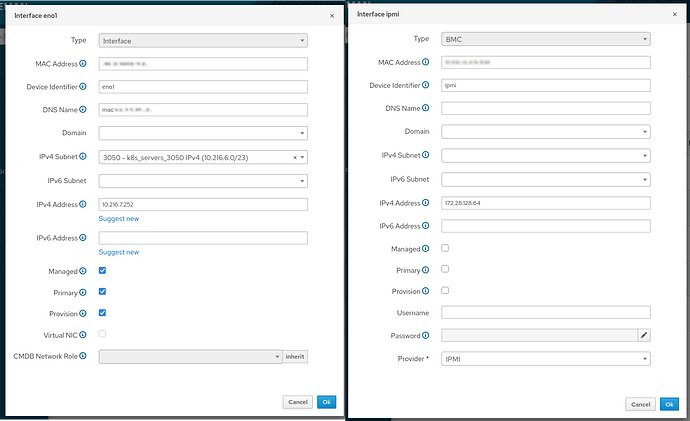690x421 pixels.
Task: Uncheck Managed in the eno1 dialog
Action: (102, 271)
